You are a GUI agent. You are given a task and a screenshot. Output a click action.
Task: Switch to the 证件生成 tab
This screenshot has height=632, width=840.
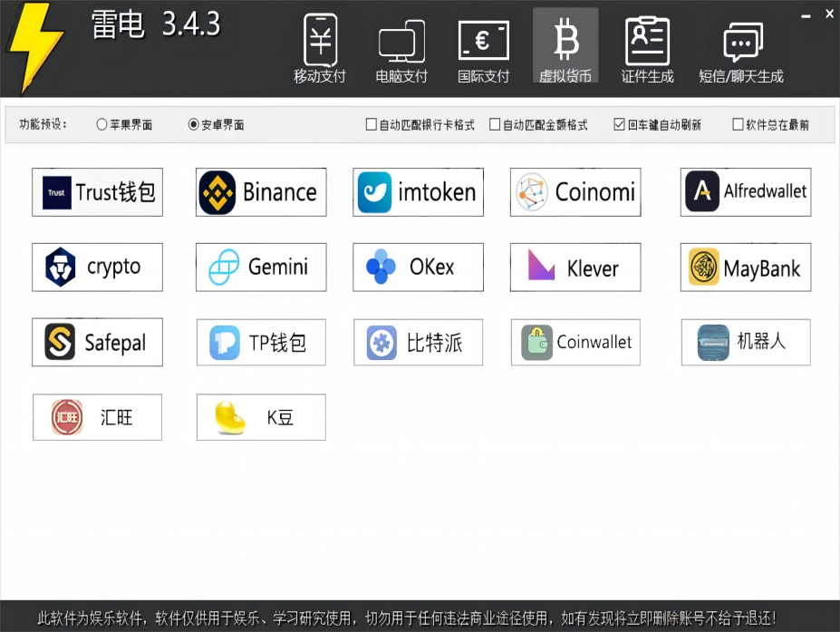(x=647, y=45)
